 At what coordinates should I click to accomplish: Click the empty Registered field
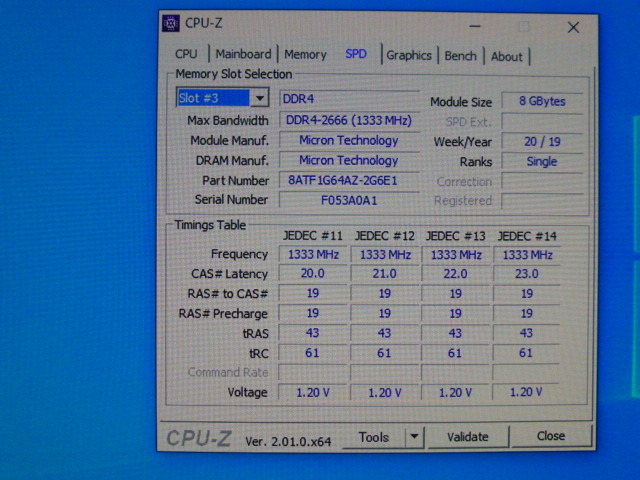[542, 201]
